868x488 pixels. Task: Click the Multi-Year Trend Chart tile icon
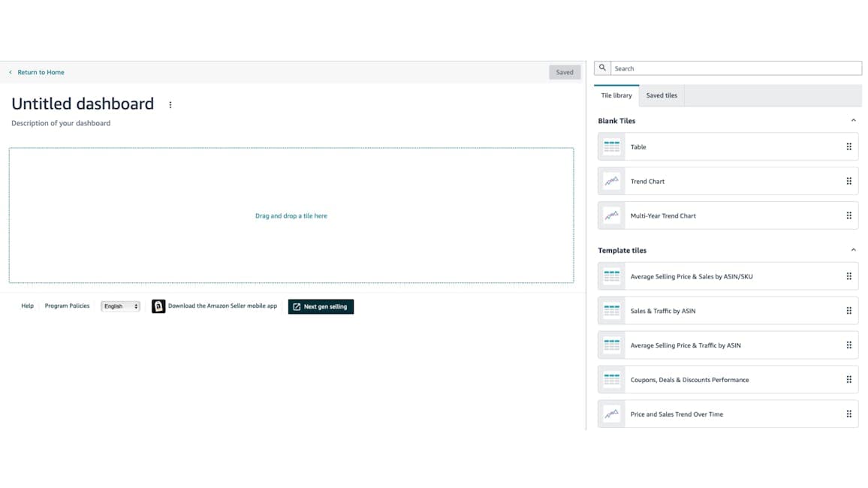(x=612, y=215)
